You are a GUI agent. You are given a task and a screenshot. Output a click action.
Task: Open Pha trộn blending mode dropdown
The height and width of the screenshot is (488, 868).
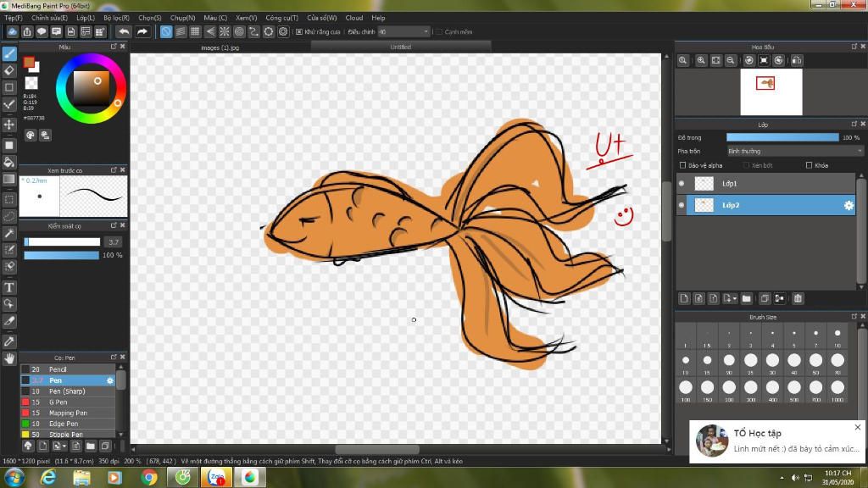795,151
